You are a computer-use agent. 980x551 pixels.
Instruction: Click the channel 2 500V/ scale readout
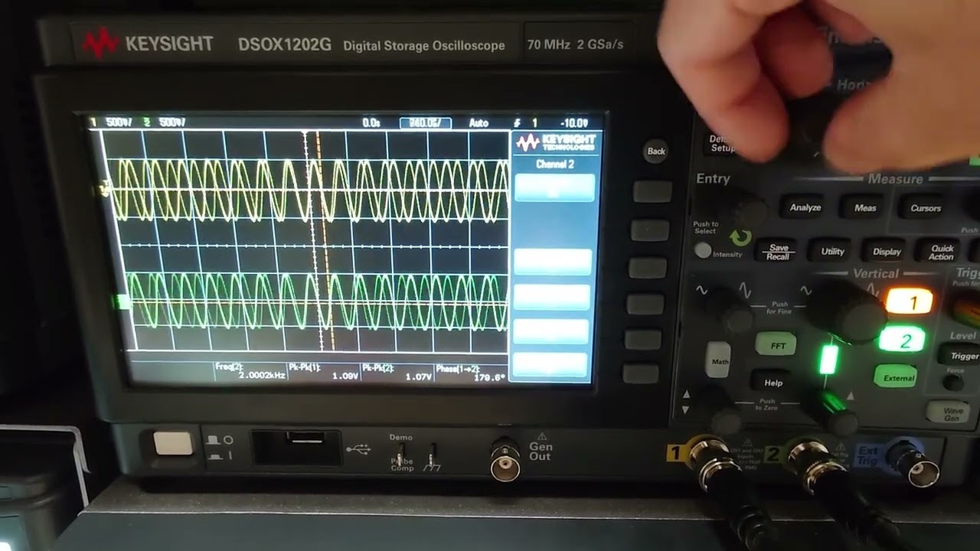(x=172, y=122)
